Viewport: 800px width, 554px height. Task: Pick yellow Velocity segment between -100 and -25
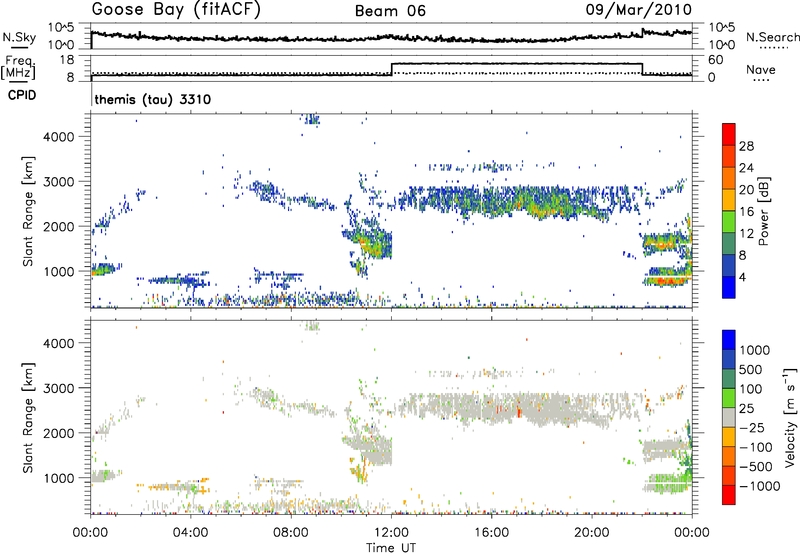click(729, 437)
